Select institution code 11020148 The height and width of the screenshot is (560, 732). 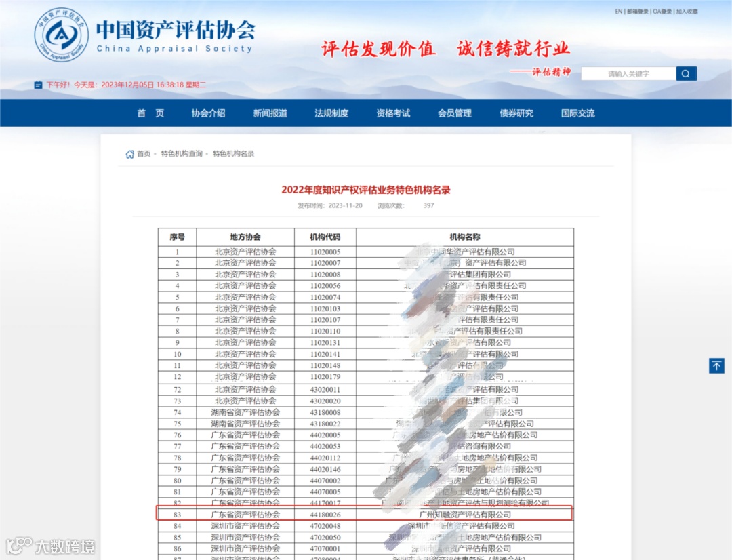point(325,365)
